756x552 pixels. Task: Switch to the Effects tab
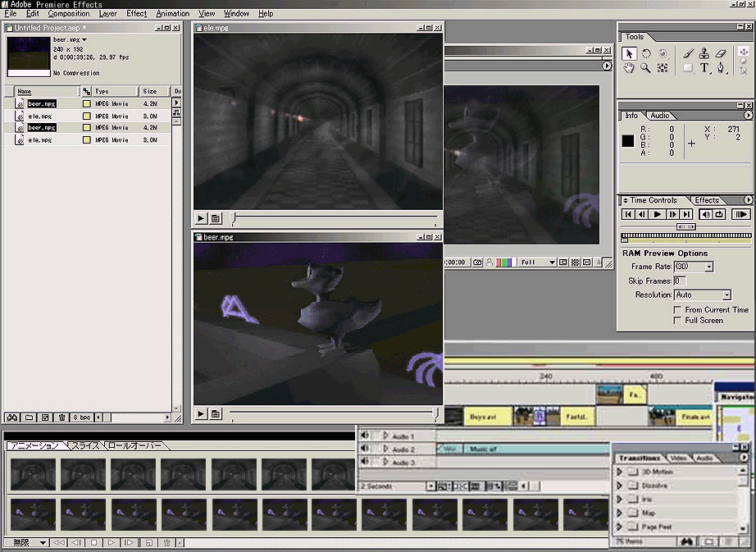point(707,200)
